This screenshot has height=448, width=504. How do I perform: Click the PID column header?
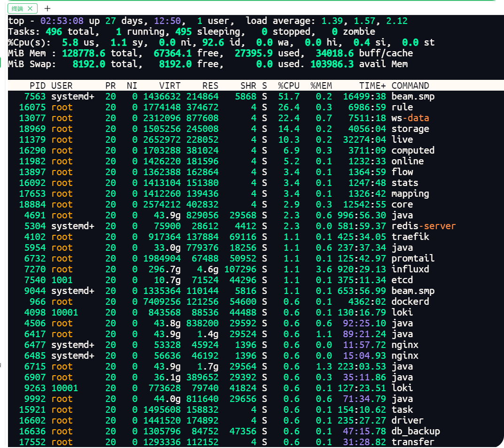38,86
